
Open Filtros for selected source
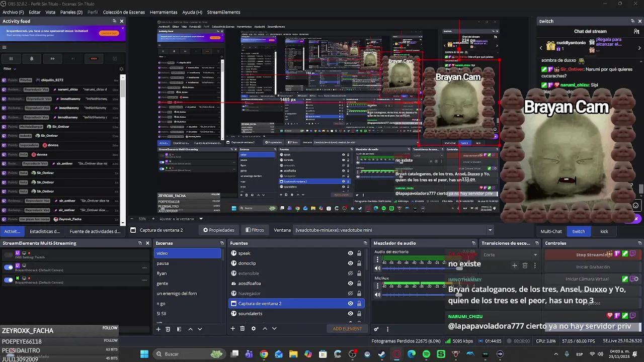(255, 230)
